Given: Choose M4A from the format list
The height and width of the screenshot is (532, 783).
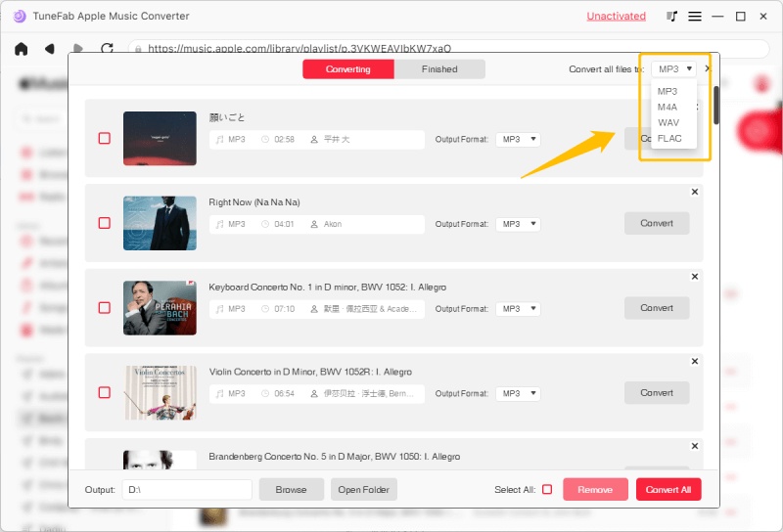Looking at the screenshot, I should 668,107.
